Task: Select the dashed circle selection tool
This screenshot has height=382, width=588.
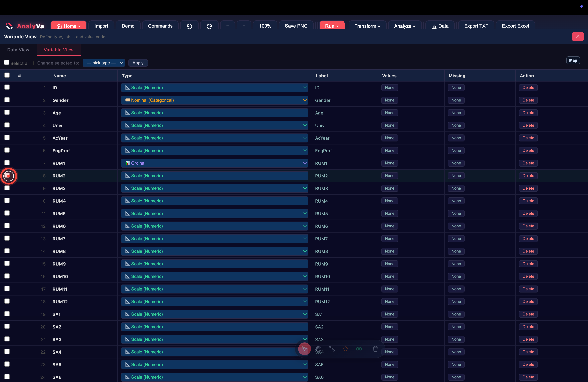Action: 345,349
